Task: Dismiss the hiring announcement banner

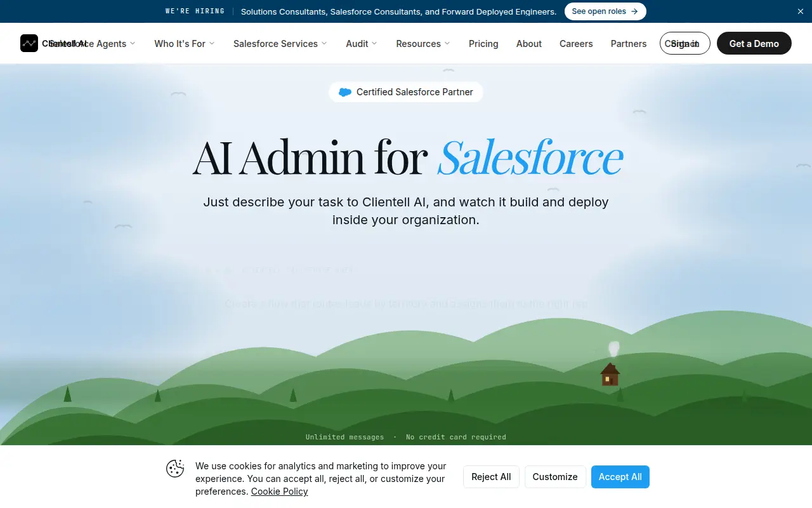Action: [800, 11]
